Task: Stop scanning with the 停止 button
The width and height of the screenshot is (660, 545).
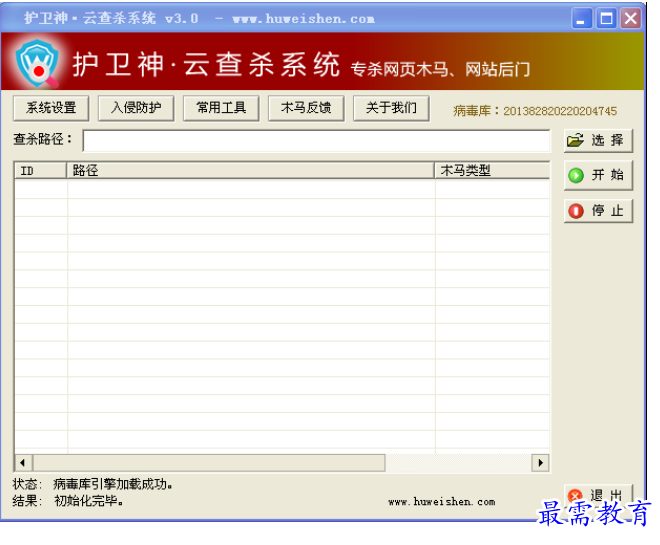Action: coord(598,210)
